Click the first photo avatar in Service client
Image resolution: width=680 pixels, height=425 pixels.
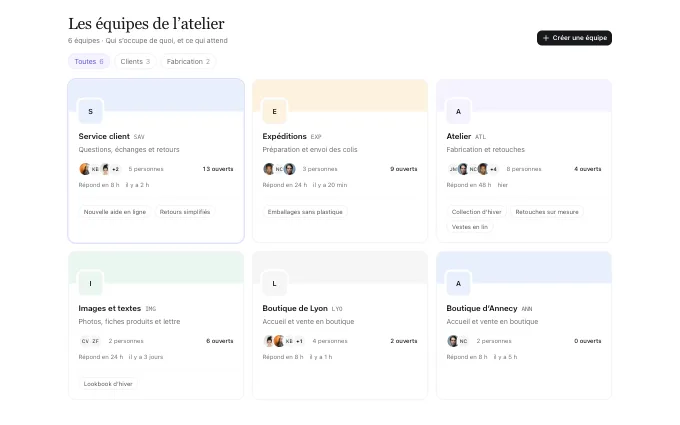pos(85,169)
